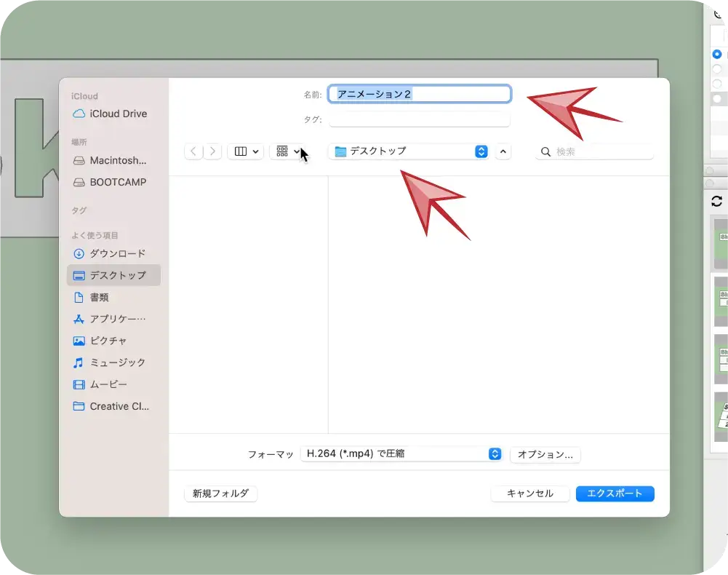The width and height of the screenshot is (728, 575).
Task: Select the third radio button in the right panel
Action: [717, 84]
